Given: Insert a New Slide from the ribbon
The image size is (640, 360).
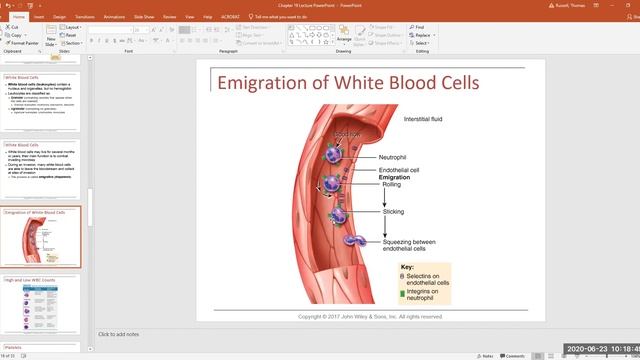Looking at the screenshot, I should click(51, 36).
